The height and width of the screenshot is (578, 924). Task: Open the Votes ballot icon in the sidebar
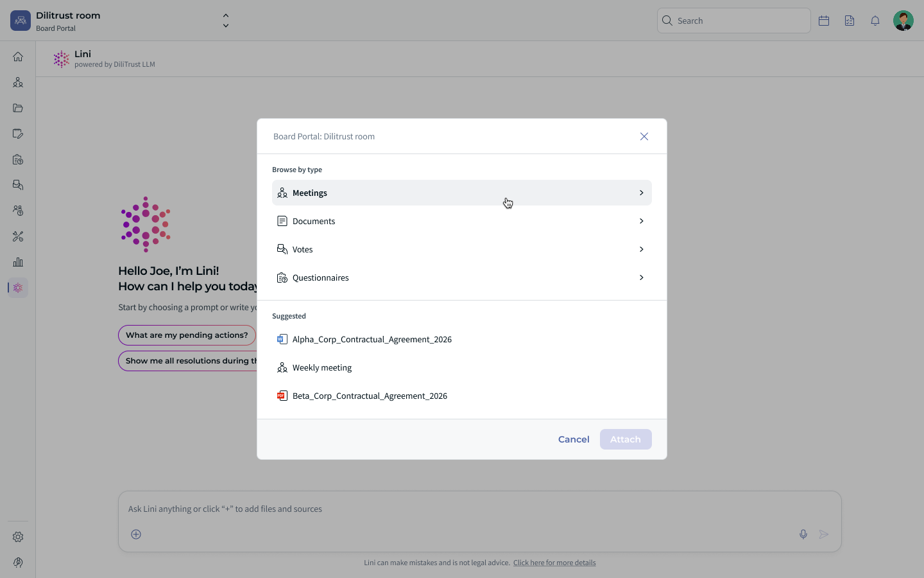(x=18, y=185)
